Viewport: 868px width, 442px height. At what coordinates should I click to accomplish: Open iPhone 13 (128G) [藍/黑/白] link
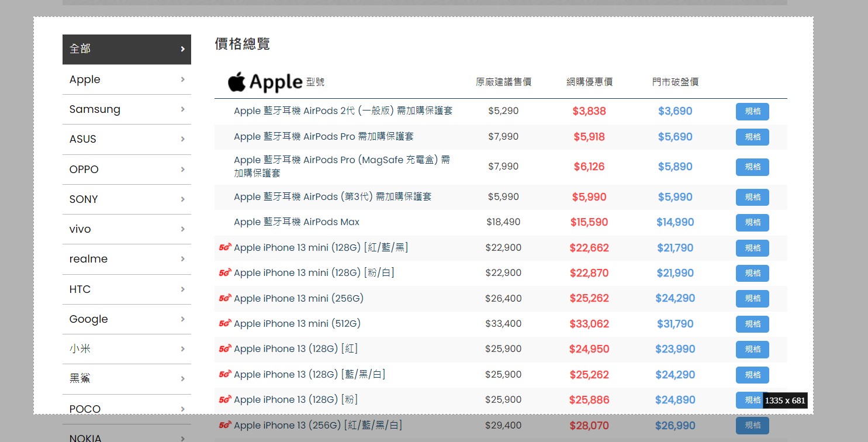click(310, 374)
